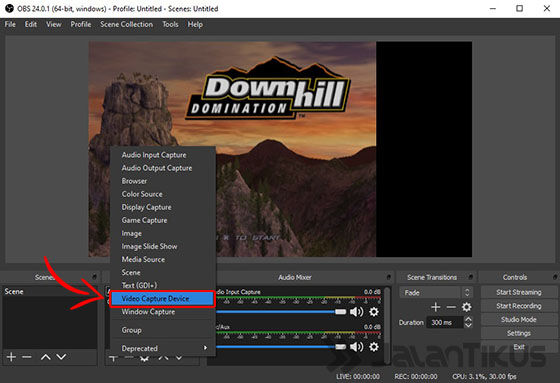Open Settings from Controls panel

[x=519, y=333]
